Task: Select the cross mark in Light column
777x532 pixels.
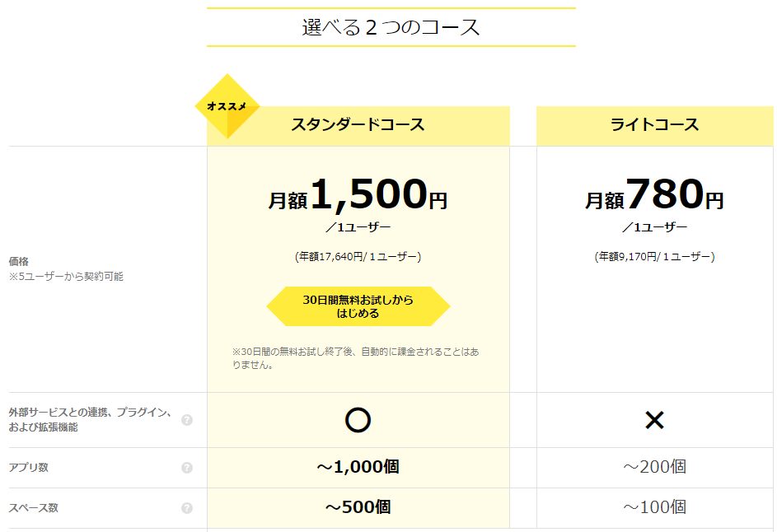Action: (654, 420)
